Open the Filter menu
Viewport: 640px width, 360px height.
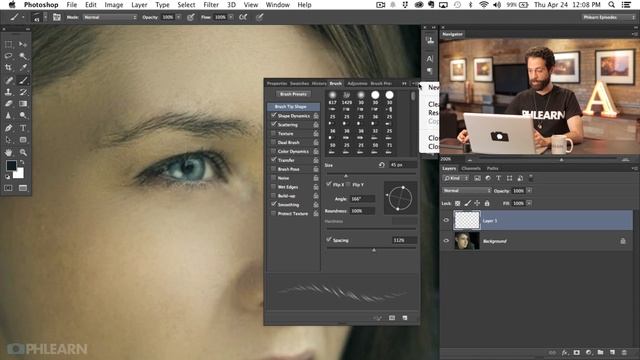pos(211,5)
